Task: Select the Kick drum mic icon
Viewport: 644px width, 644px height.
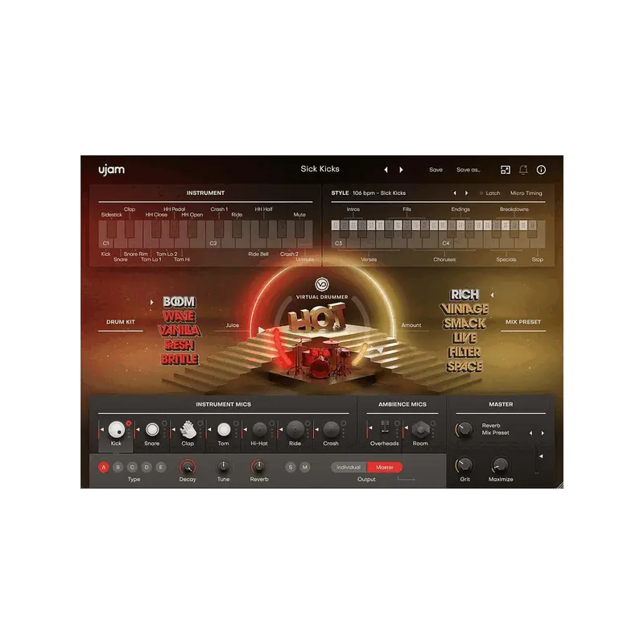Action: (x=117, y=430)
